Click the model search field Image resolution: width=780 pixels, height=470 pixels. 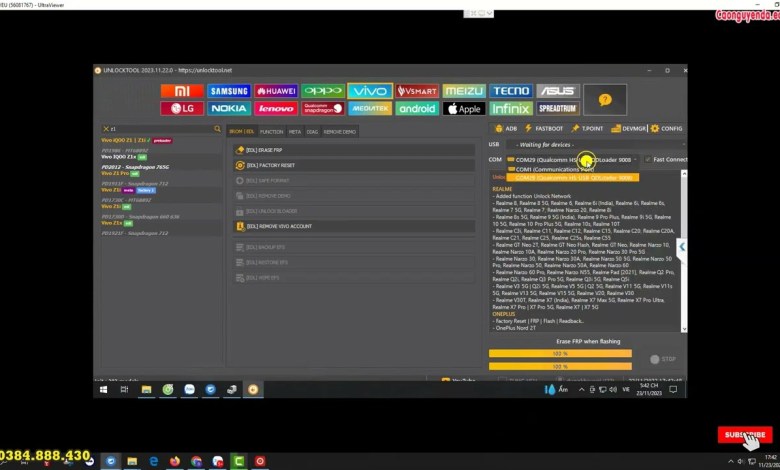pyautogui.click(x=160, y=129)
